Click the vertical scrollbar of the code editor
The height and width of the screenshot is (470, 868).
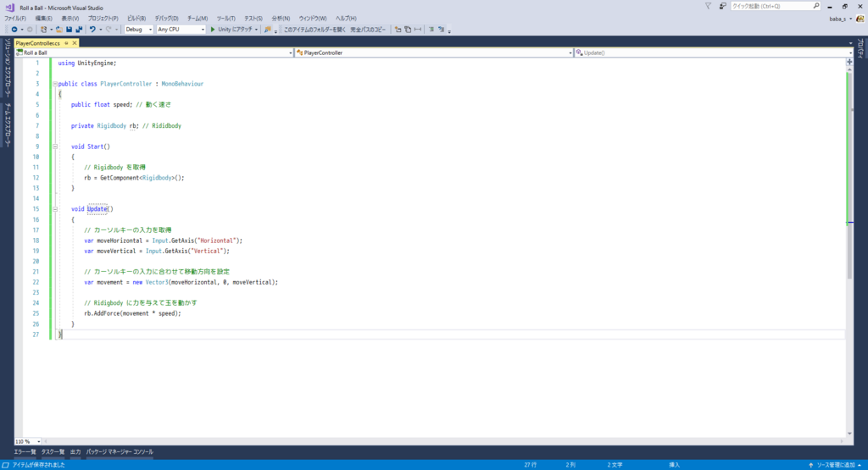(849, 250)
